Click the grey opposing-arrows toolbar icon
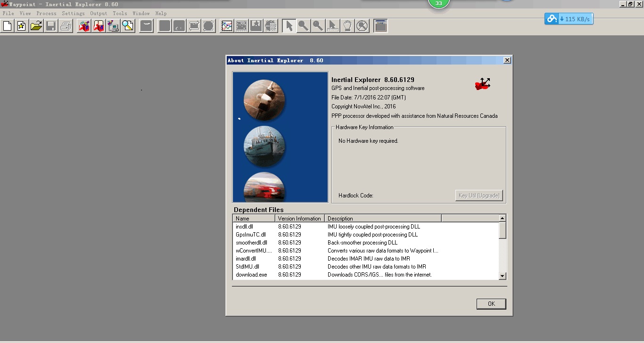 click(194, 26)
